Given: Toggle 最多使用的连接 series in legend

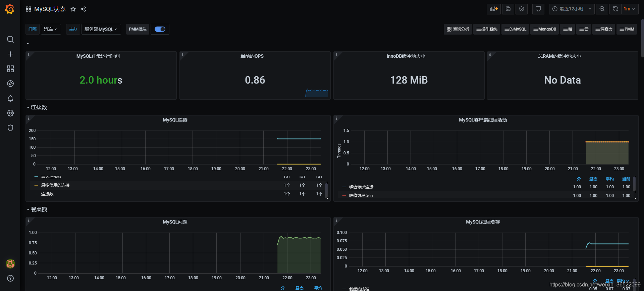Looking at the screenshot, I should pos(55,185).
